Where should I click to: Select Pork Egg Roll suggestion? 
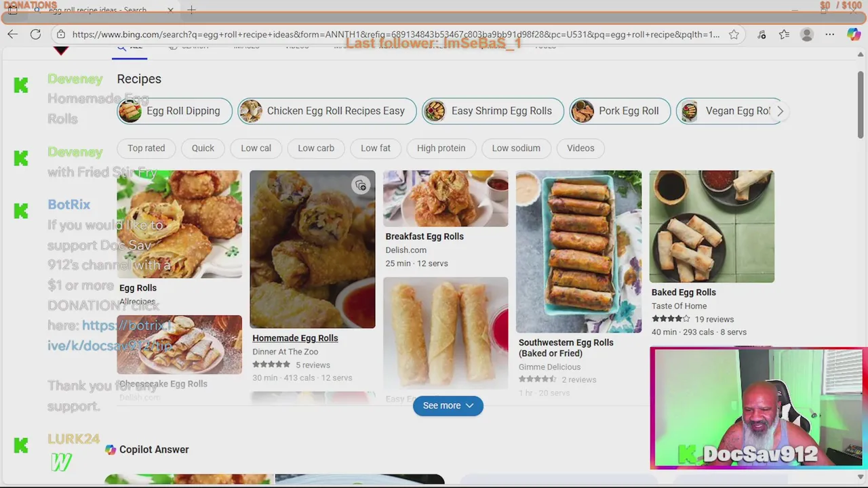620,111
